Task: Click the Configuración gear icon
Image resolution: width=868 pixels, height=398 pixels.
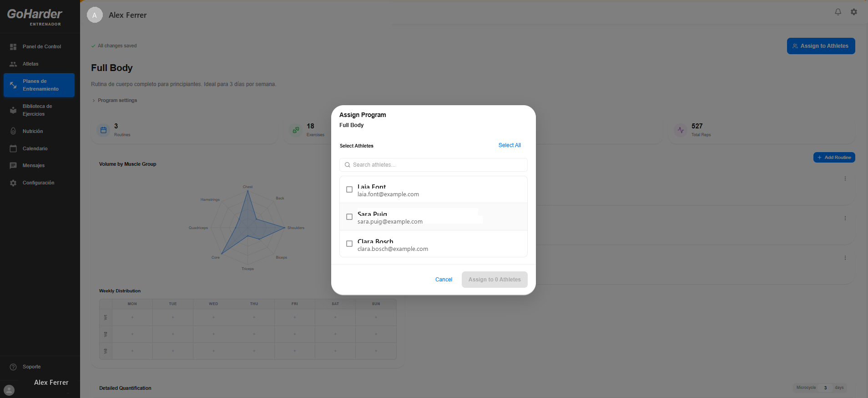Action: click(x=13, y=183)
